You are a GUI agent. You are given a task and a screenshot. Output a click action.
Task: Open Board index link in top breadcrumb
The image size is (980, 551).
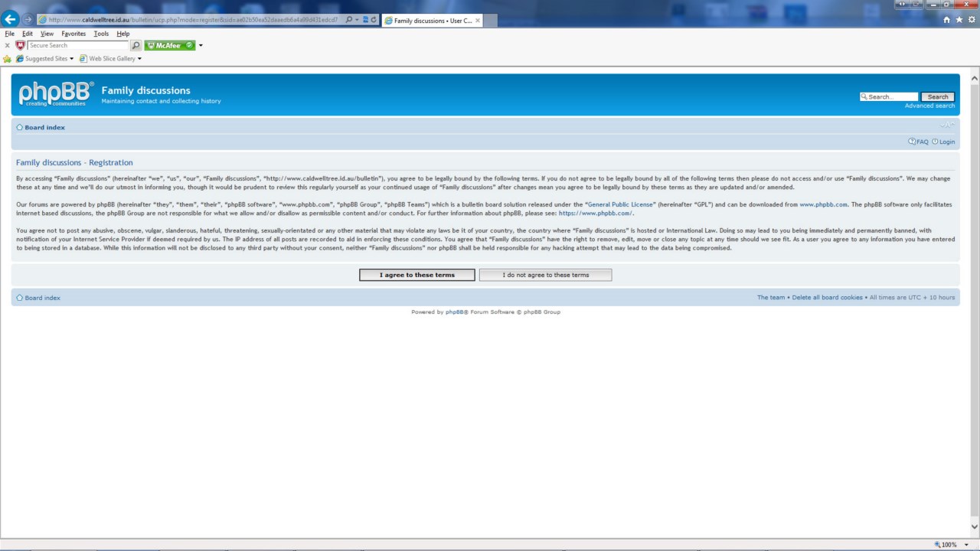(x=44, y=128)
